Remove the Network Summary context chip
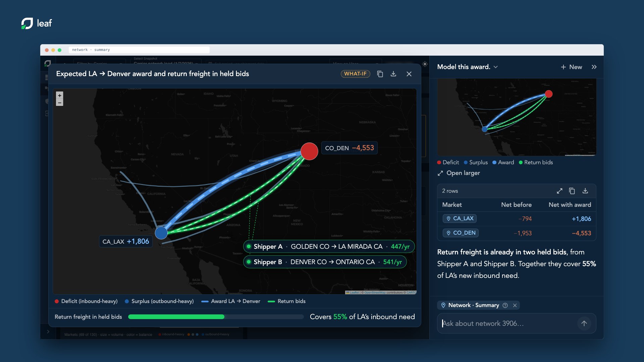The width and height of the screenshot is (644, 362). 515,305
